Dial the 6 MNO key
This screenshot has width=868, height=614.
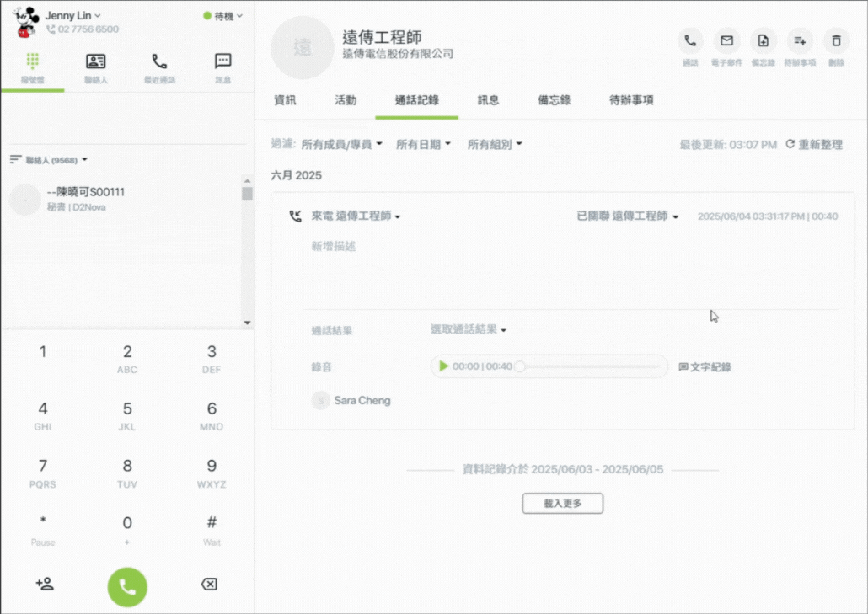click(x=212, y=416)
